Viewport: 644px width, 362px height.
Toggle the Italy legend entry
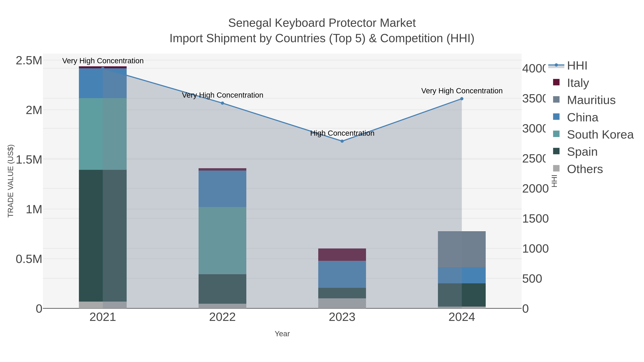click(571, 83)
